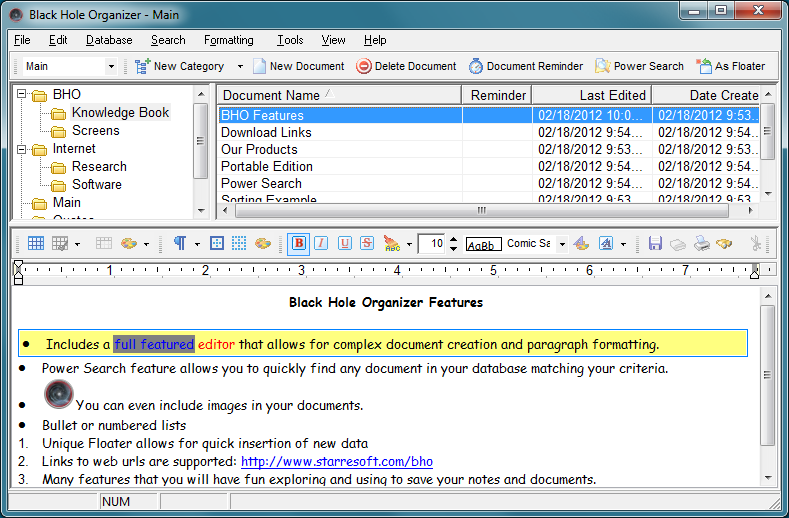Open Document Reminder
This screenshot has width=789, height=518.
tap(526, 66)
